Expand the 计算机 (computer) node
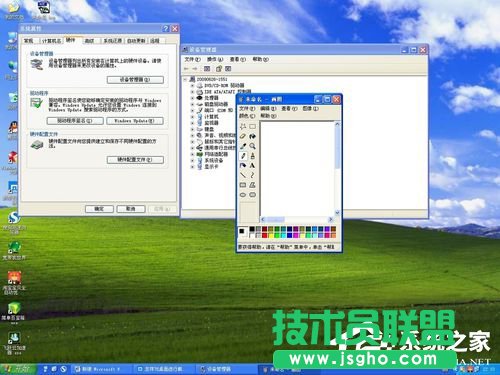Screen dimensions: 500x375 click(x=192, y=117)
